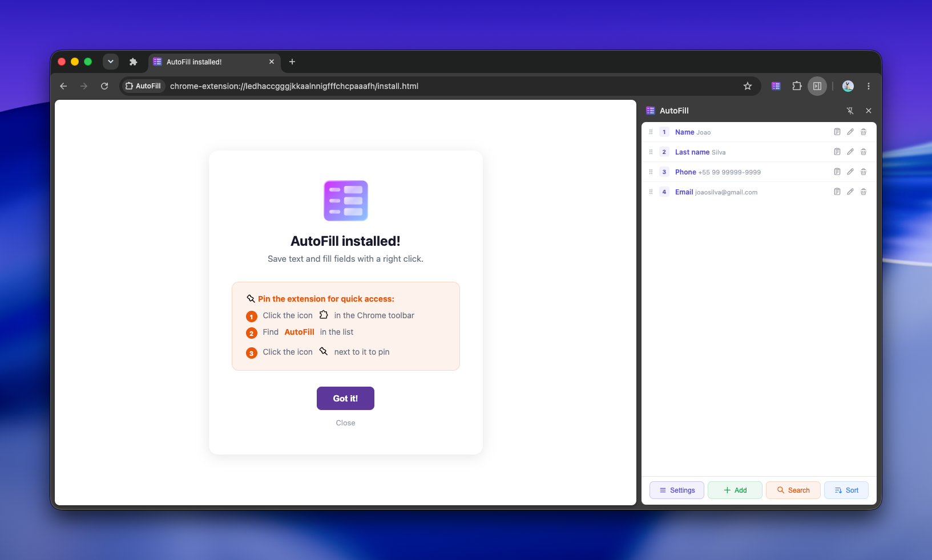The image size is (932, 560).
Task: Click the drag handle beside the Email row
Action: point(651,192)
